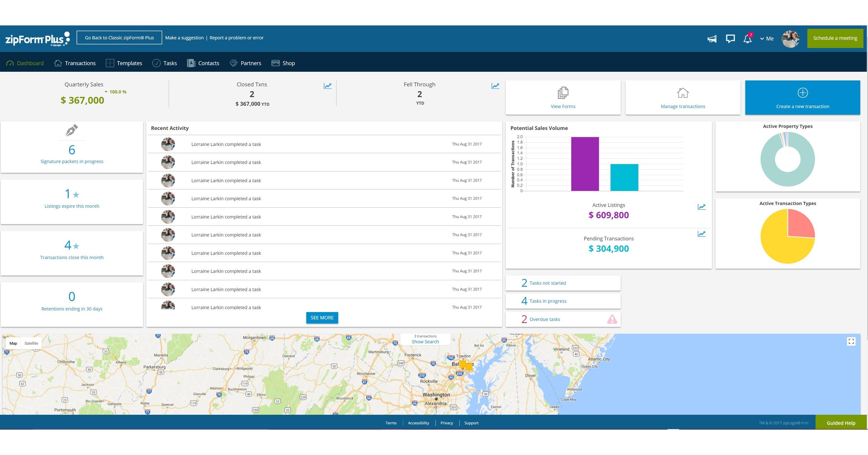
Task: Click the Show Search link on the map
Action: click(425, 342)
